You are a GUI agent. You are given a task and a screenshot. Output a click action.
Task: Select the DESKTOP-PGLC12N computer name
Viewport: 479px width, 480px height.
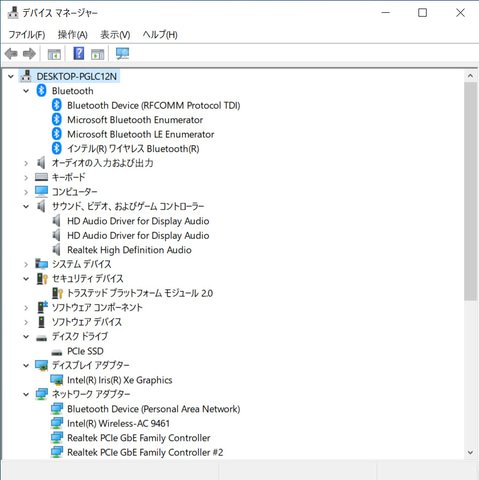77,76
